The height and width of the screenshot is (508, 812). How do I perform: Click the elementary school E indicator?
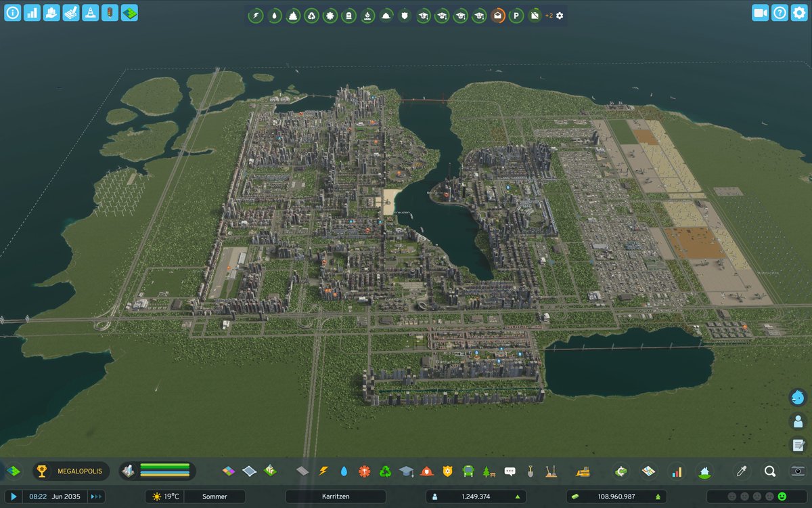424,16
